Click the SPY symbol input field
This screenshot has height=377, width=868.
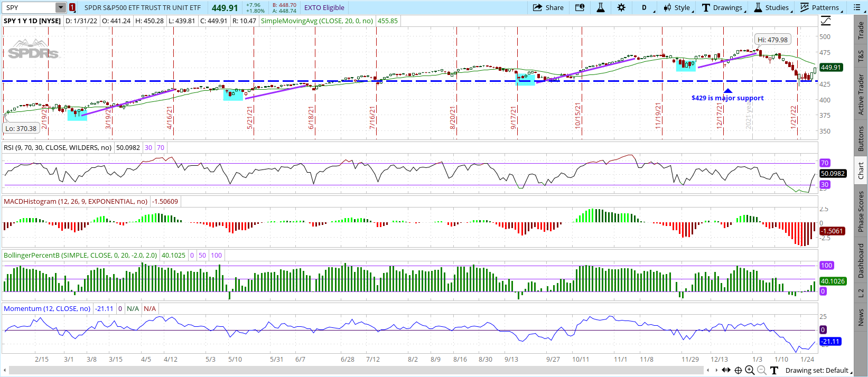coord(29,7)
